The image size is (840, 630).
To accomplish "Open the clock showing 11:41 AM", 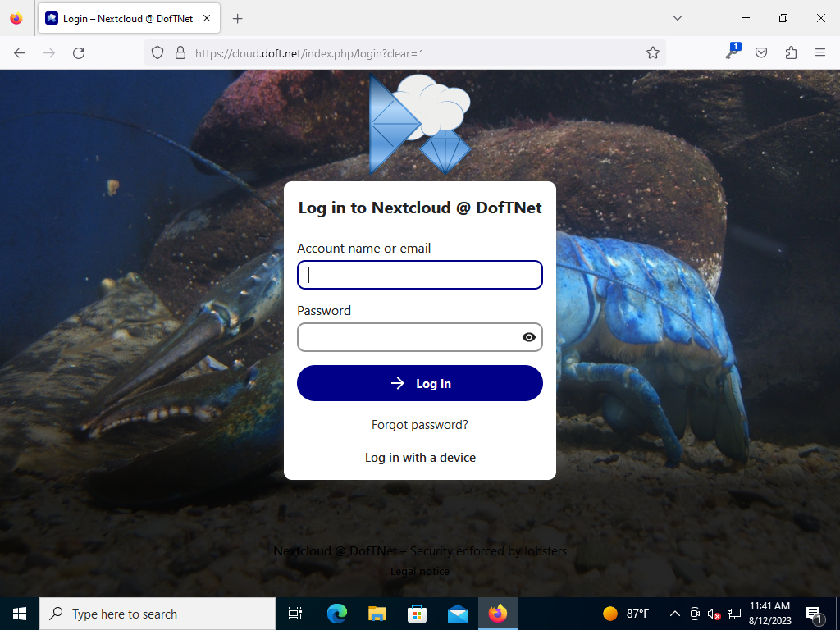I will [x=769, y=614].
